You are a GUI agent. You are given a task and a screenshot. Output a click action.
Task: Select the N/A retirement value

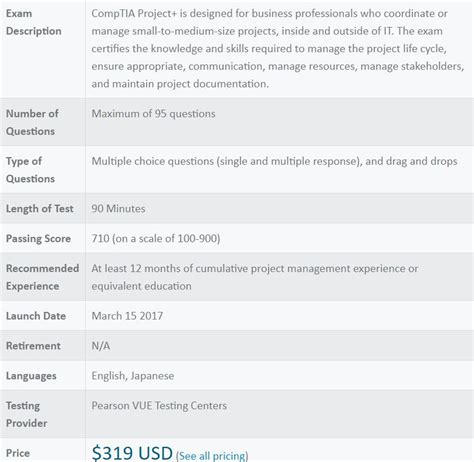tap(101, 346)
